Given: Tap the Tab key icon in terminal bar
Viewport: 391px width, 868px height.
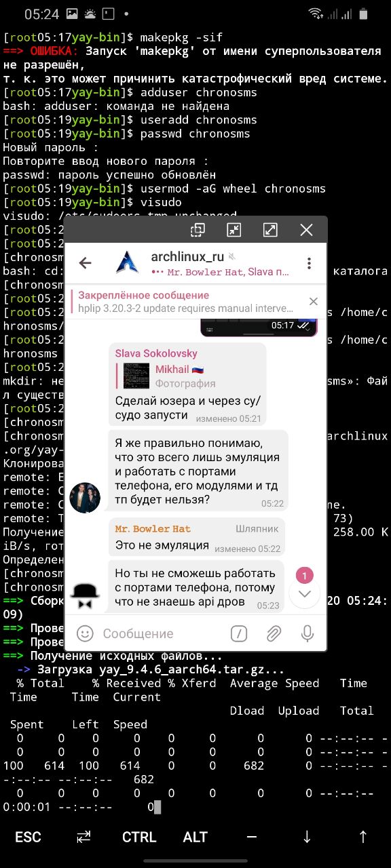Looking at the screenshot, I should click(83, 837).
